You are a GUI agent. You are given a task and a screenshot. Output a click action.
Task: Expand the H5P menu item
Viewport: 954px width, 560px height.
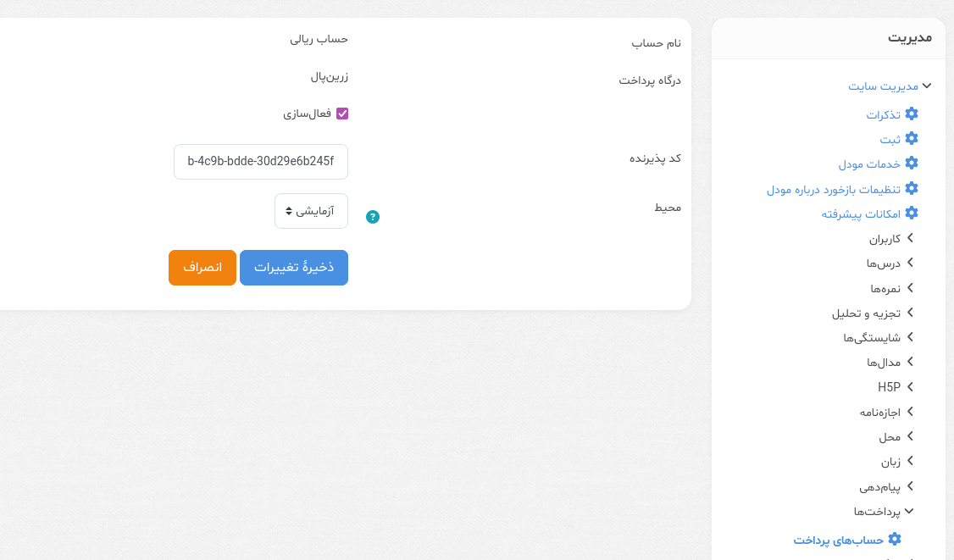[896, 387]
